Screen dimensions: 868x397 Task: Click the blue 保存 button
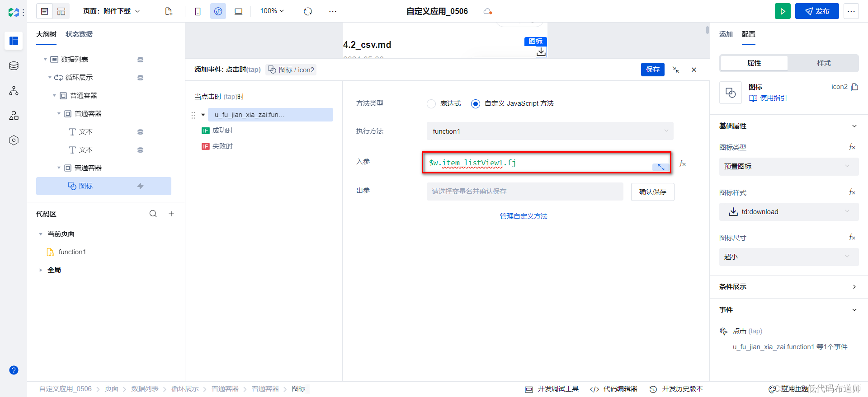coord(653,70)
